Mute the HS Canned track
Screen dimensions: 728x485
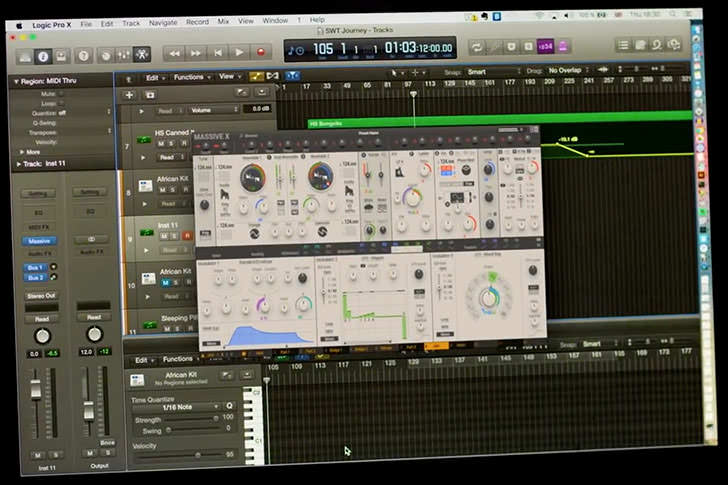(x=161, y=144)
